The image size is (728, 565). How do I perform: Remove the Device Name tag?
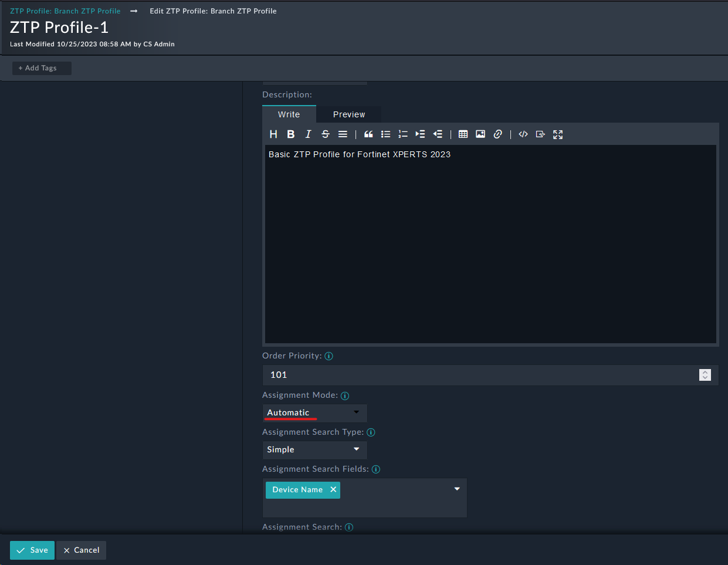(333, 489)
